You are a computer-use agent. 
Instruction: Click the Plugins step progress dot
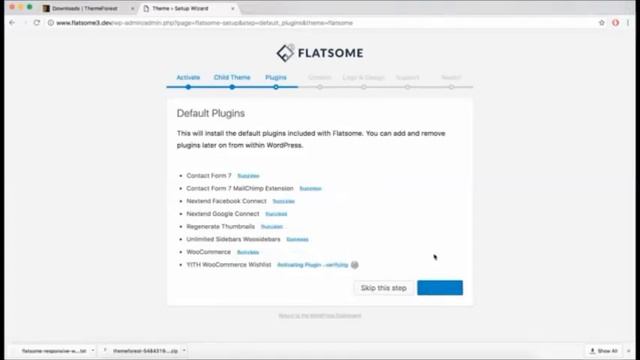click(x=276, y=87)
